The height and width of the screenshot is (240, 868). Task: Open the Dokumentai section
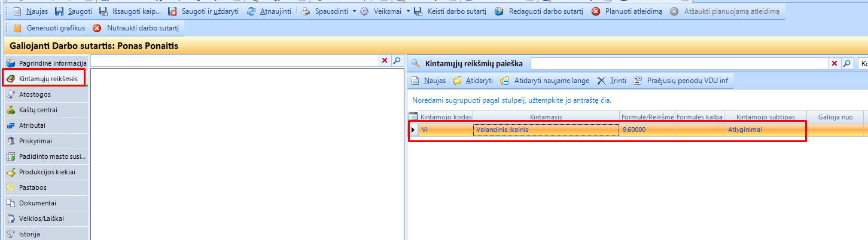45,203
